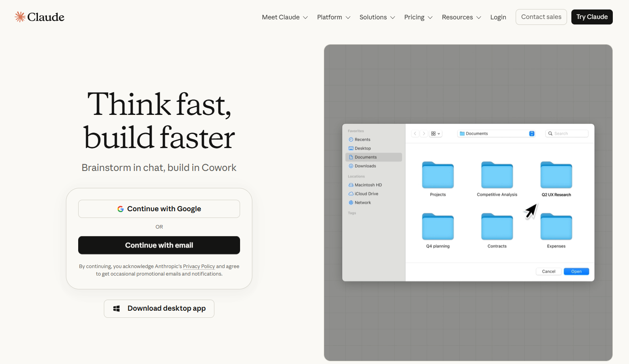Select the Expenses folder
629x364 pixels.
pos(556,231)
